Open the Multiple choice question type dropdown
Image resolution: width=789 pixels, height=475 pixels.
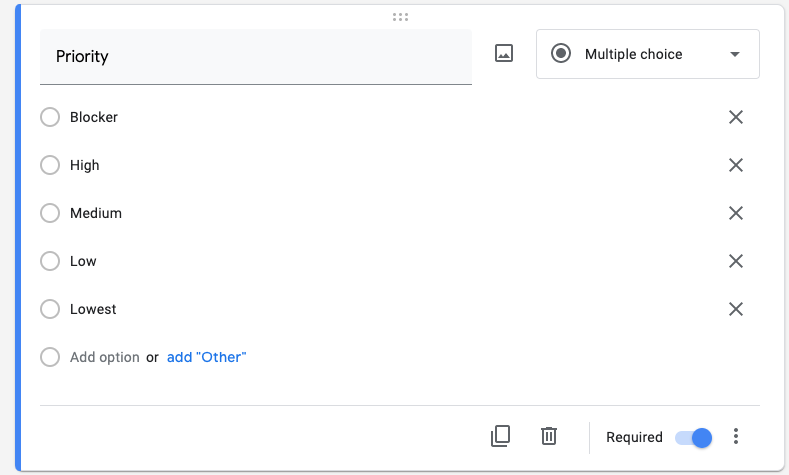(648, 54)
